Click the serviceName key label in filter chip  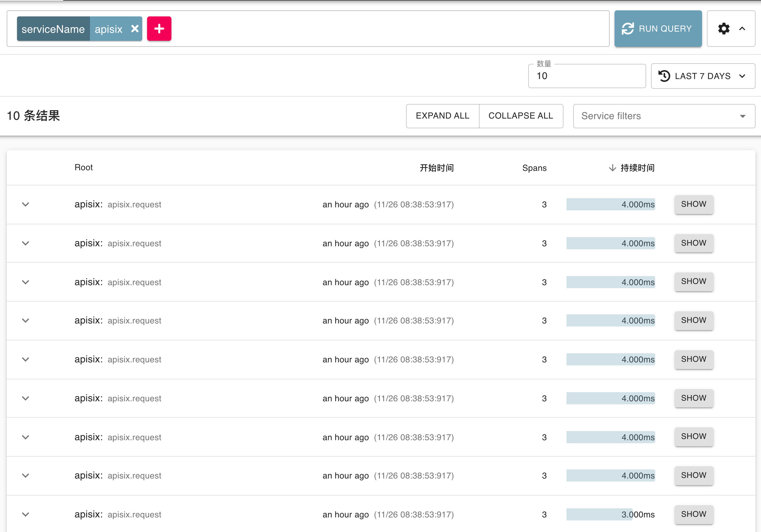[x=53, y=29]
